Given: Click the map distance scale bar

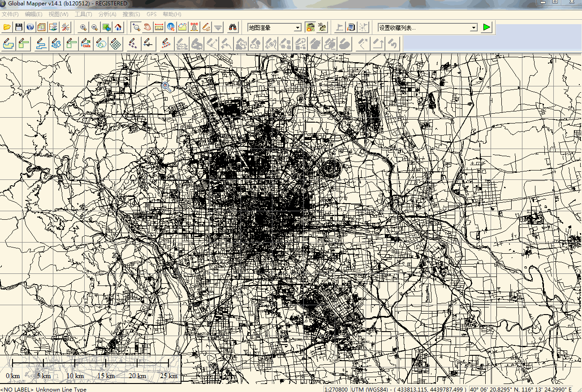Looking at the screenshot, I should click(91, 369).
